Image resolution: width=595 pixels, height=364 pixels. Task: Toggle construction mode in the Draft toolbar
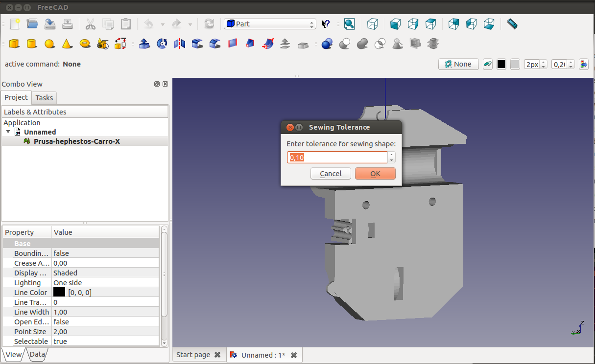tap(487, 64)
